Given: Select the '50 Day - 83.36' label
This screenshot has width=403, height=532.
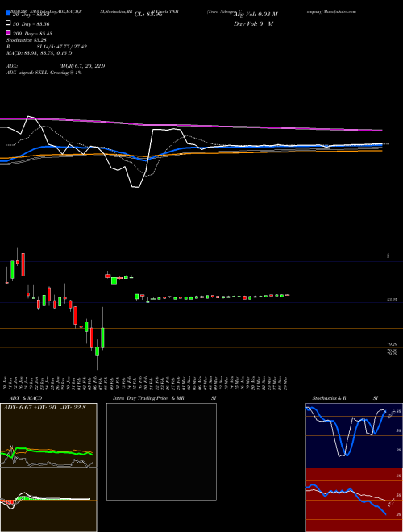Looking at the screenshot, I should pyautogui.click(x=31, y=23).
